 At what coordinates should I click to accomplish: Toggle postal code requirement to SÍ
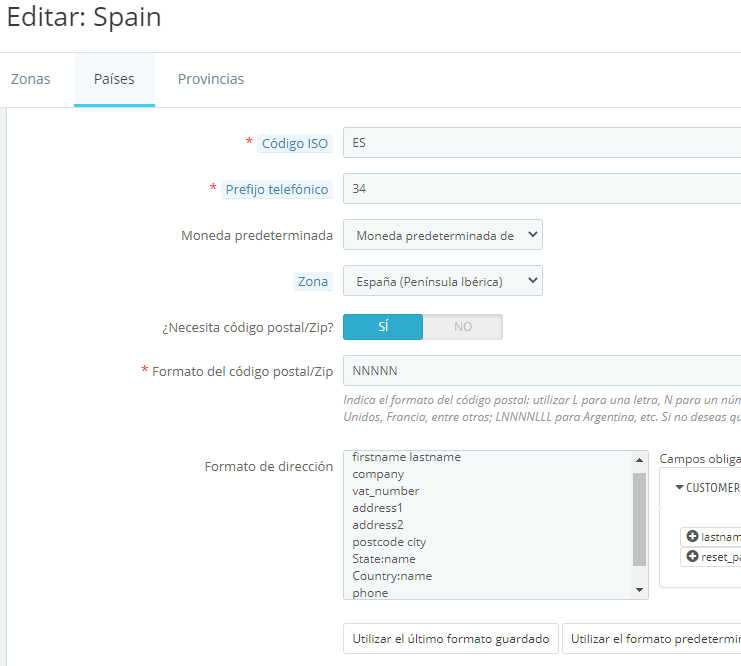coord(383,327)
